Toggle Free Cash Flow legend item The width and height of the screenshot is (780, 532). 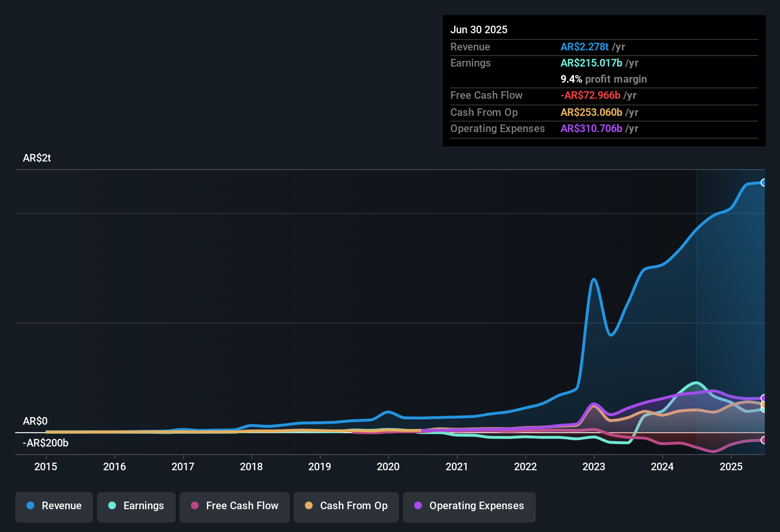(234, 506)
